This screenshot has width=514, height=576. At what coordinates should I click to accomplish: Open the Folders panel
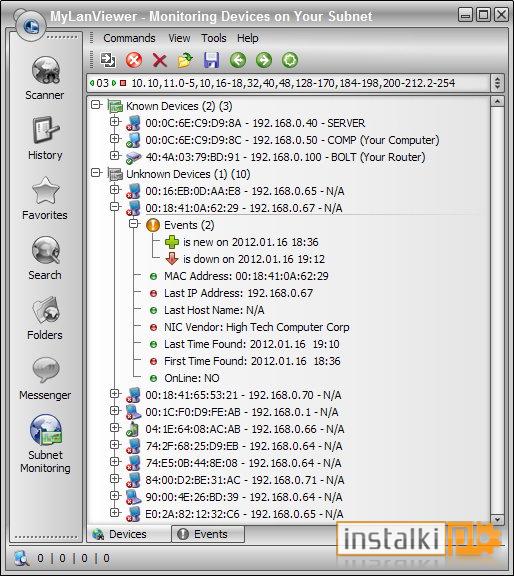coord(45,318)
